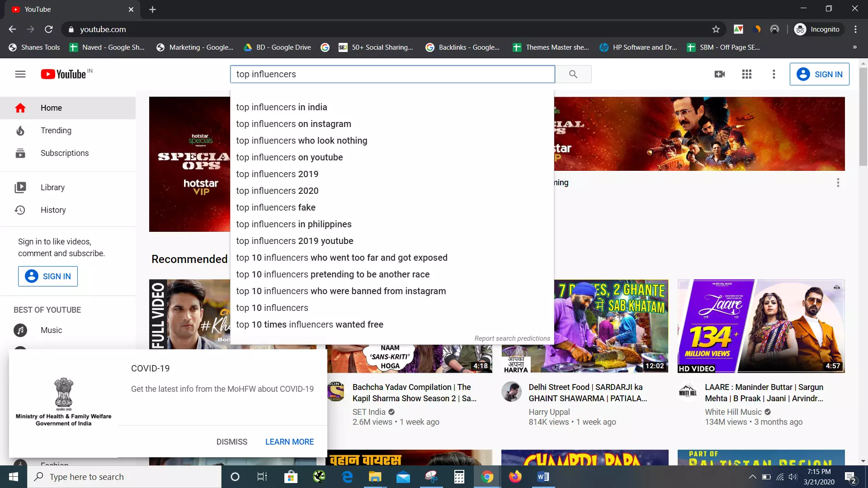Screen dimensions: 868x488
Task: Select suggestion 'top influencers fake'
Action: [392, 207]
